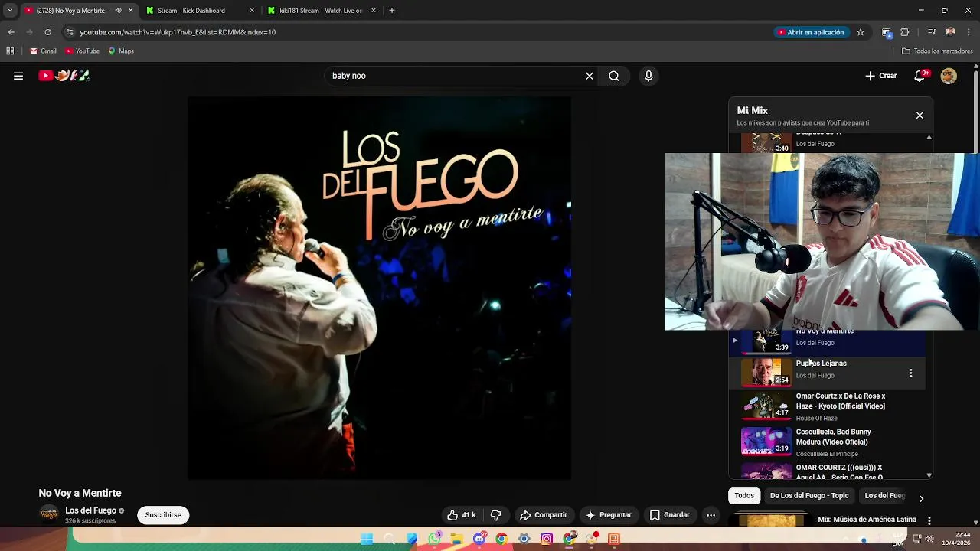980x551 pixels.
Task: Click the Los del Fuego album art video
Action: (x=379, y=289)
